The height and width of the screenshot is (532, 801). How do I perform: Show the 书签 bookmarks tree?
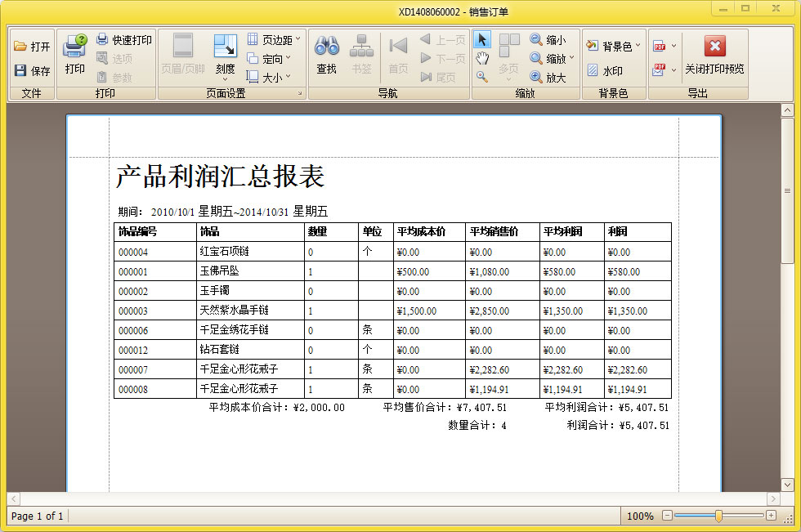click(361, 54)
